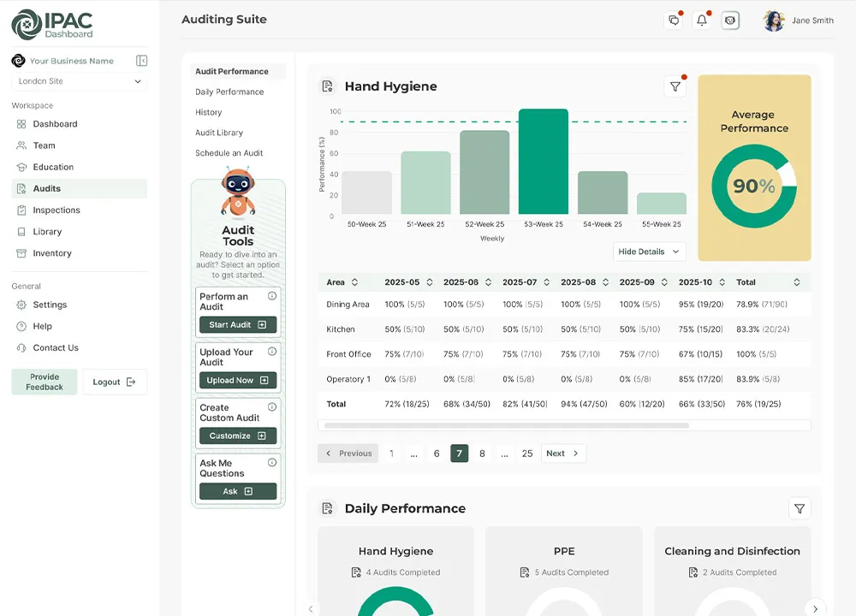
Task: Open the notifications bell
Action: pos(702,21)
